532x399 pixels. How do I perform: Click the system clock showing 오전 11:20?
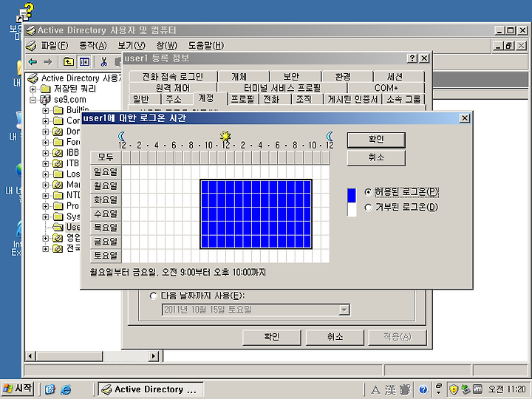(507, 389)
